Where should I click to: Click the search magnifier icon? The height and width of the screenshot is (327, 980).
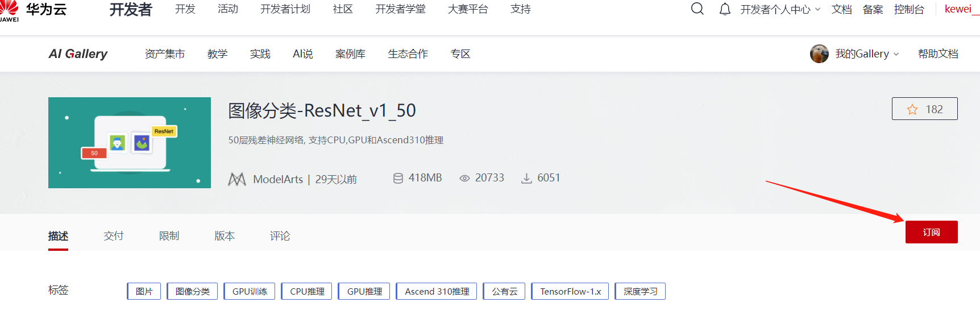697,9
